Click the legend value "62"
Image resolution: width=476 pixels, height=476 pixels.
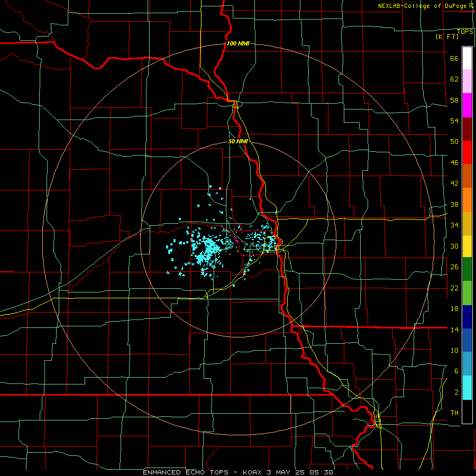[x=454, y=79]
